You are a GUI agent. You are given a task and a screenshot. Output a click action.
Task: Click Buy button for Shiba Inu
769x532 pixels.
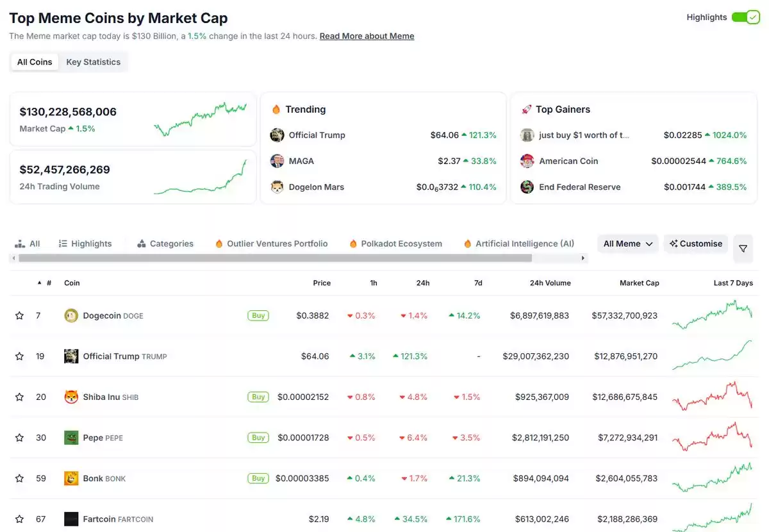tap(258, 397)
